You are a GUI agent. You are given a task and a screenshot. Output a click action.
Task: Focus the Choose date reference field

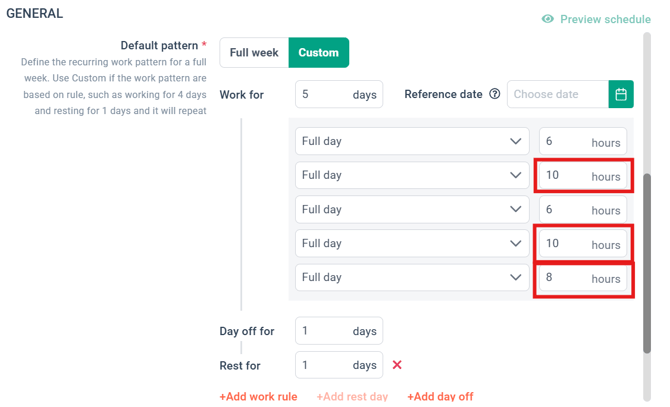[558, 94]
